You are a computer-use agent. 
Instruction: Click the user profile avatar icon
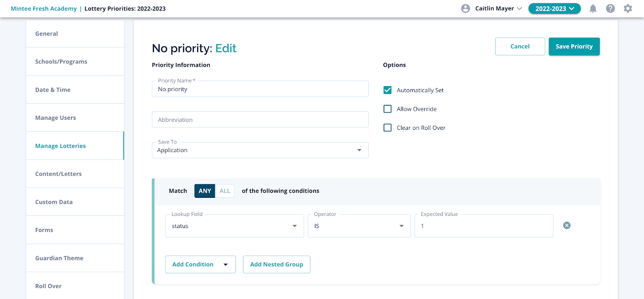[x=465, y=9]
